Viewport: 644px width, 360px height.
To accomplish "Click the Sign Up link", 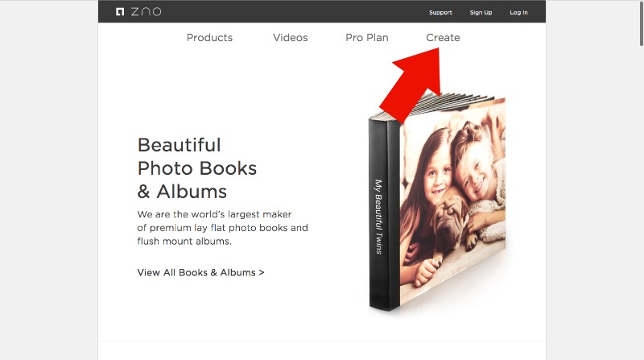I will pos(481,12).
